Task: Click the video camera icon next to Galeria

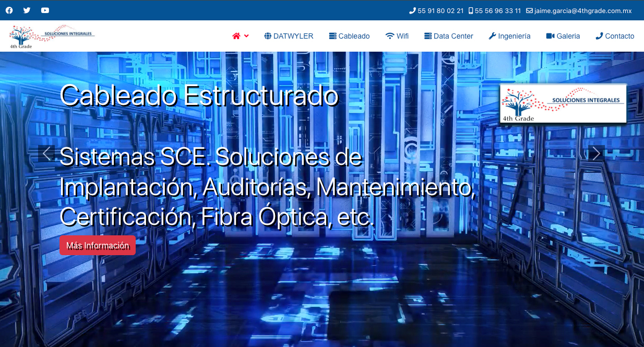Action: [550, 36]
